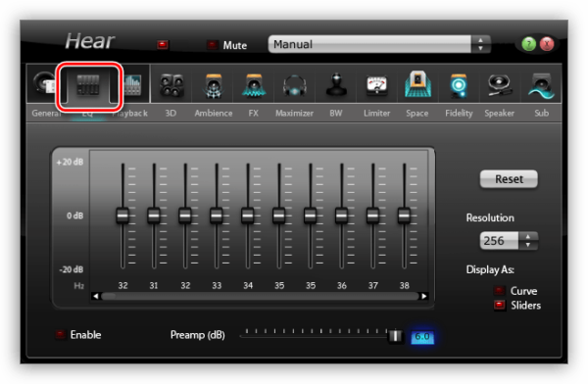This screenshot has width=588, height=384.
Task: Open the 3D speakers icon
Action: coord(171,85)
